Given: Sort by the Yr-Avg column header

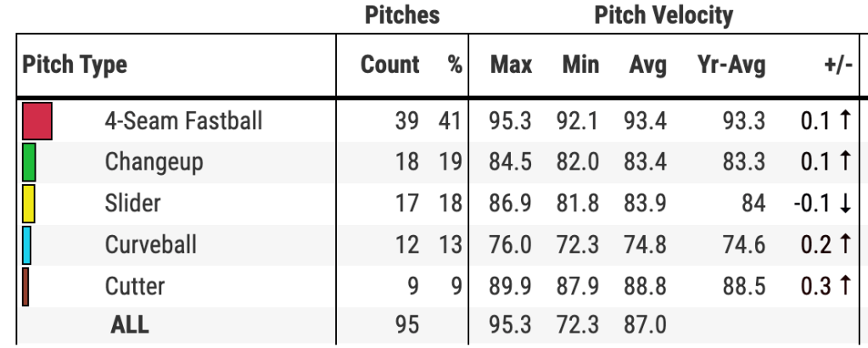Looking at the screenshot, I should pos(731,65).
